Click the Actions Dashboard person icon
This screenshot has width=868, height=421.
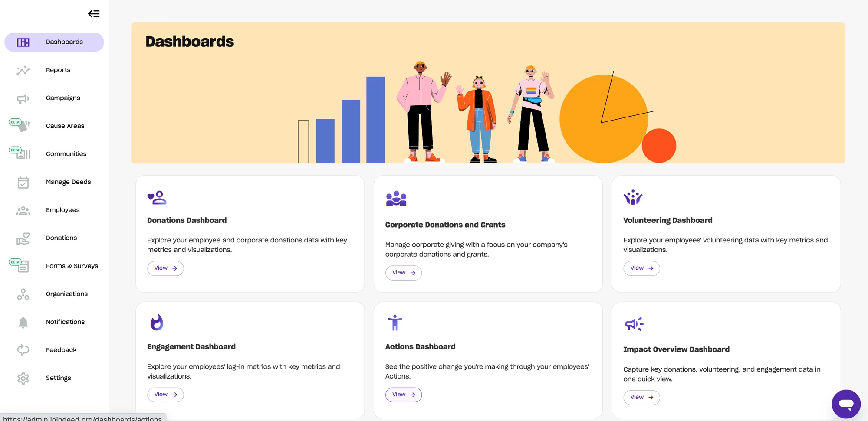(x=395, y=323)
